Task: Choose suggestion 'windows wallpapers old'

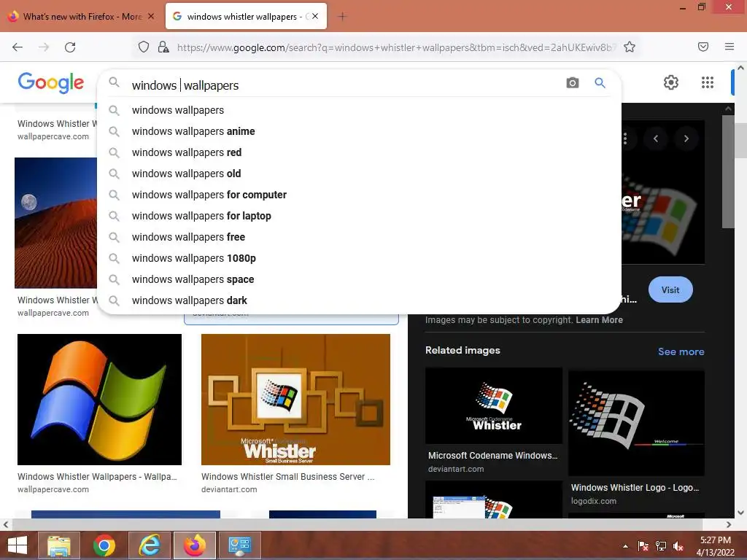Action: (359, 174)
